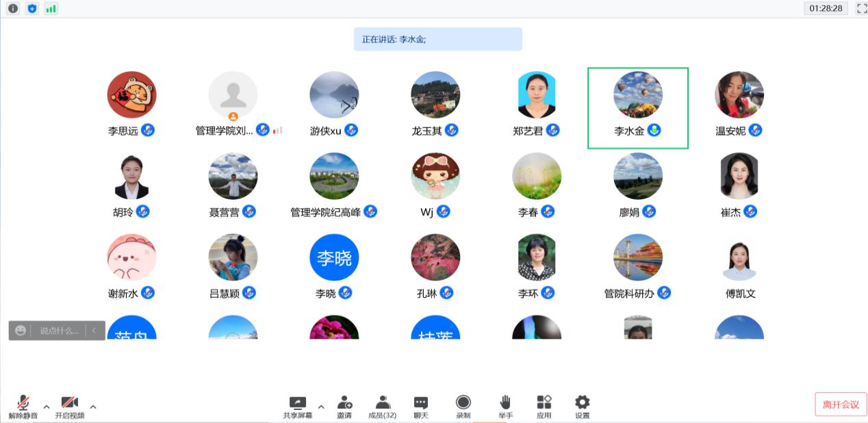Expand share screen options arrow
The image size is (868, 423).
321,407
